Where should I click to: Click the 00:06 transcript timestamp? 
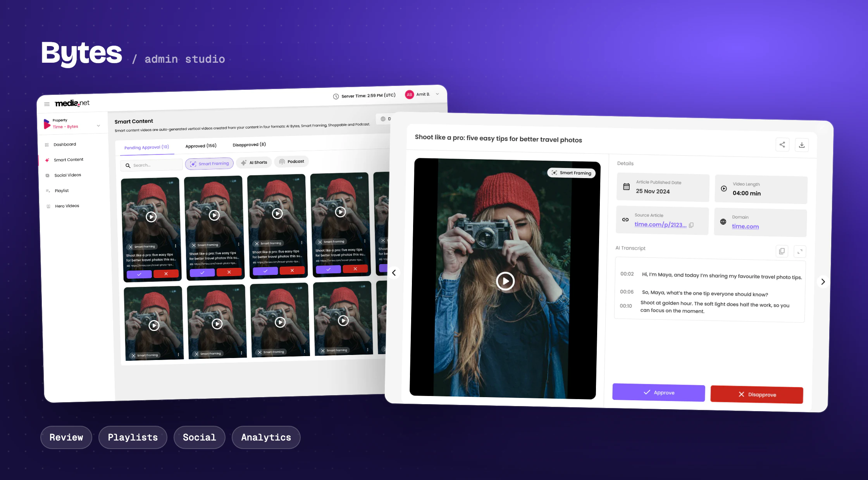pos(627,291)
